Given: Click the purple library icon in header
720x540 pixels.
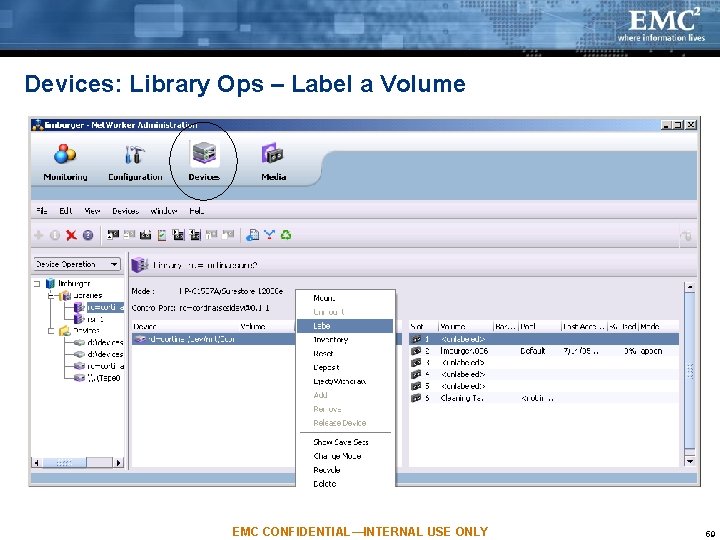Looking at the screenshot, I should coord(139,265).
